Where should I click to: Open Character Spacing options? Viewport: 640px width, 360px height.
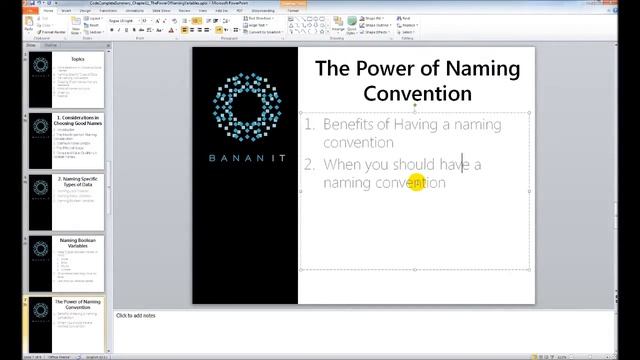[150, 30]
